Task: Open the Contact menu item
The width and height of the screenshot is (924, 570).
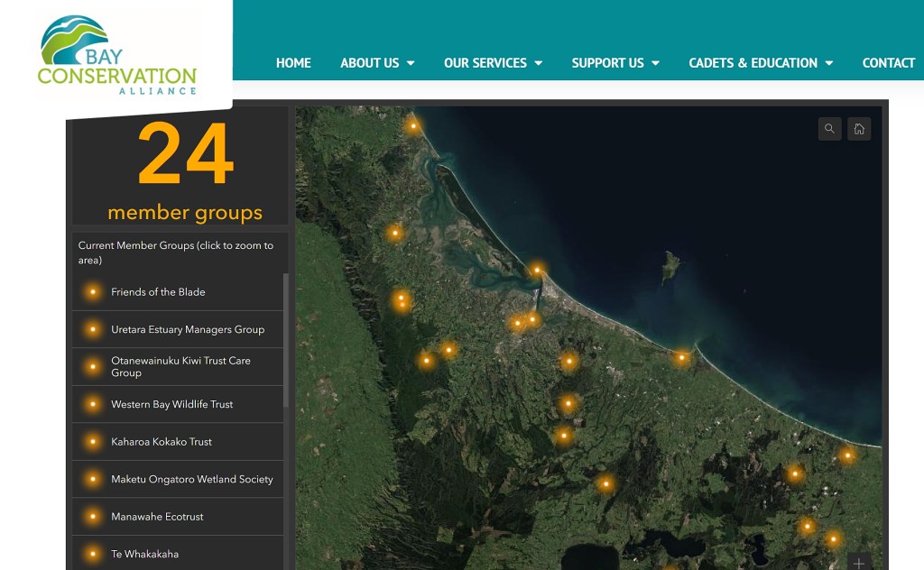Action: 888,63
